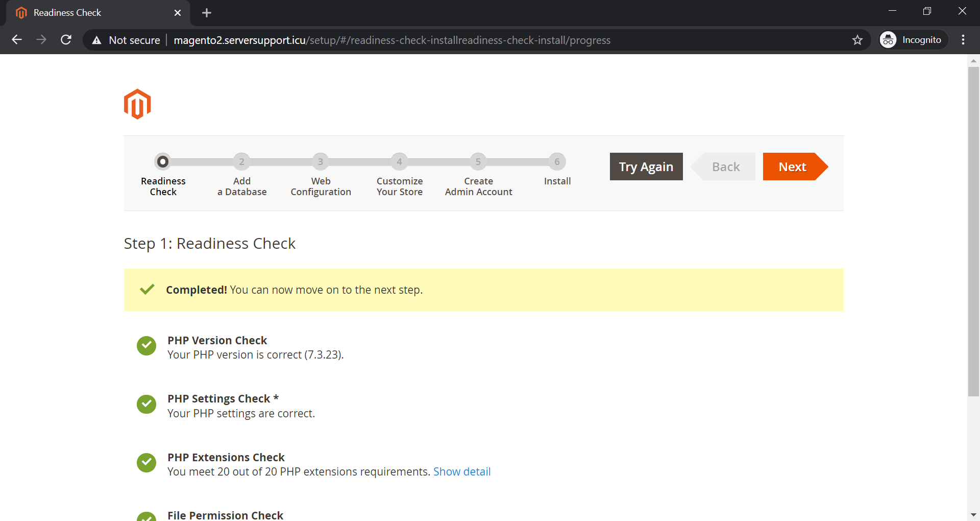This screenshot has width=980, height=521.
Task: Click the Magento logo icon
Action: (x=137, y=104)
